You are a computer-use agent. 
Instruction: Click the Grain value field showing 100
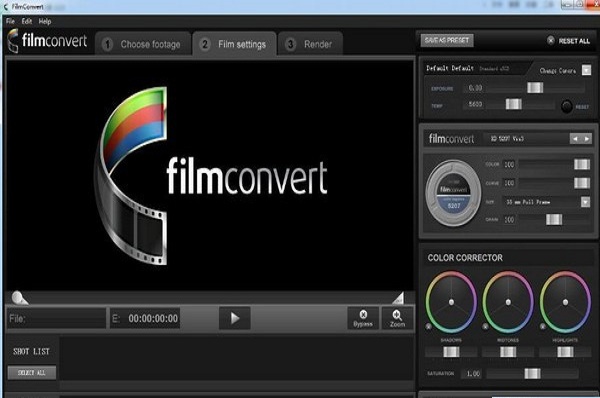(x=509, y=220)
